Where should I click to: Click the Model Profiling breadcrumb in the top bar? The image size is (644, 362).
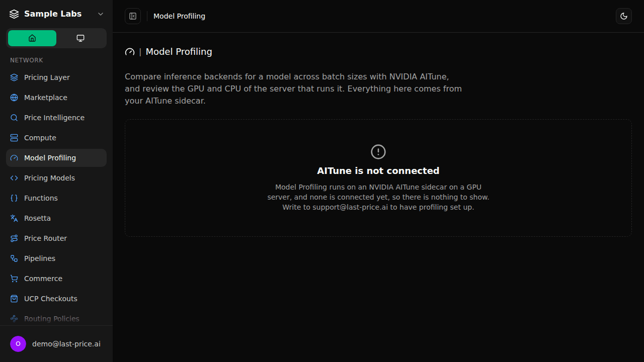[x=179, y=16]
